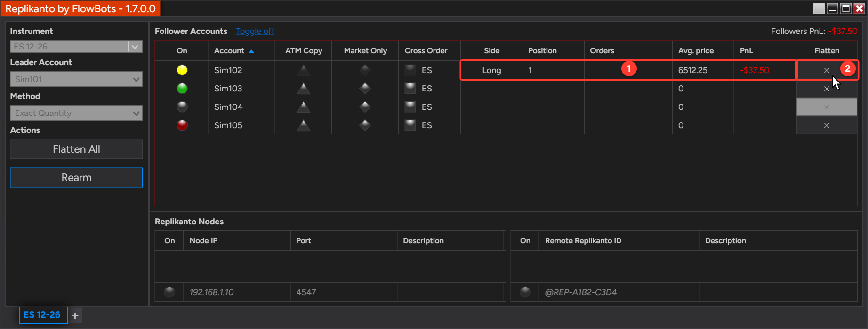Maximize the Replikanto window
The image size is (868, 329).
845,8
